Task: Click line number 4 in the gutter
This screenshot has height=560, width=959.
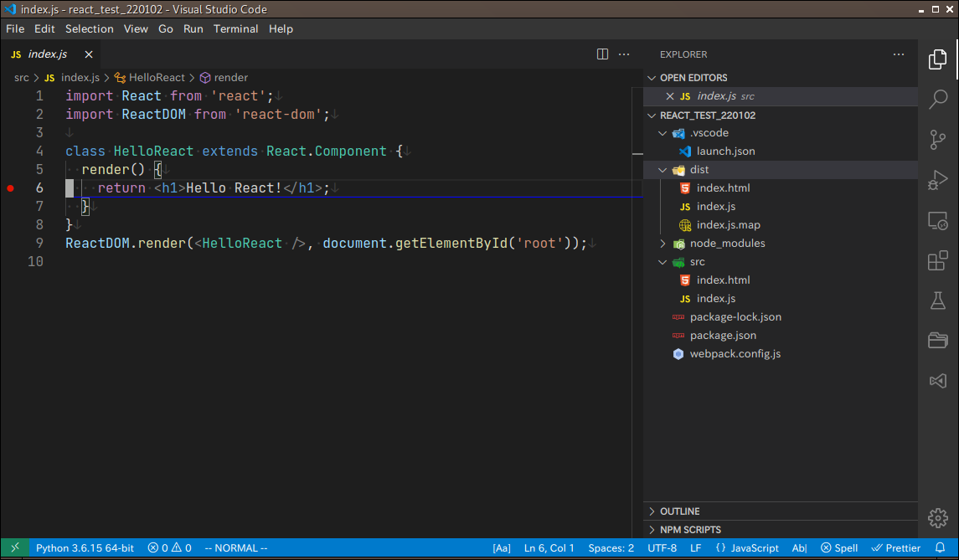Action: click(x=39, y=151)
